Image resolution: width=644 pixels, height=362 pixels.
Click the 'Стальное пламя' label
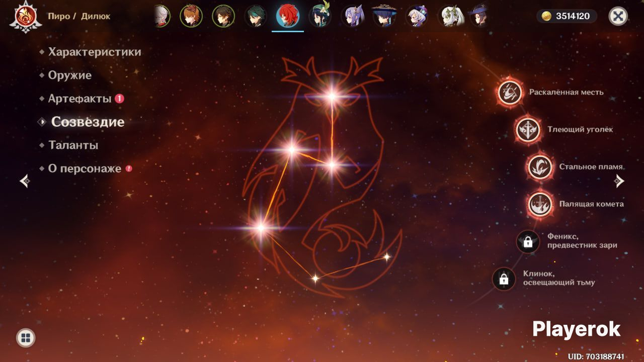592,167
